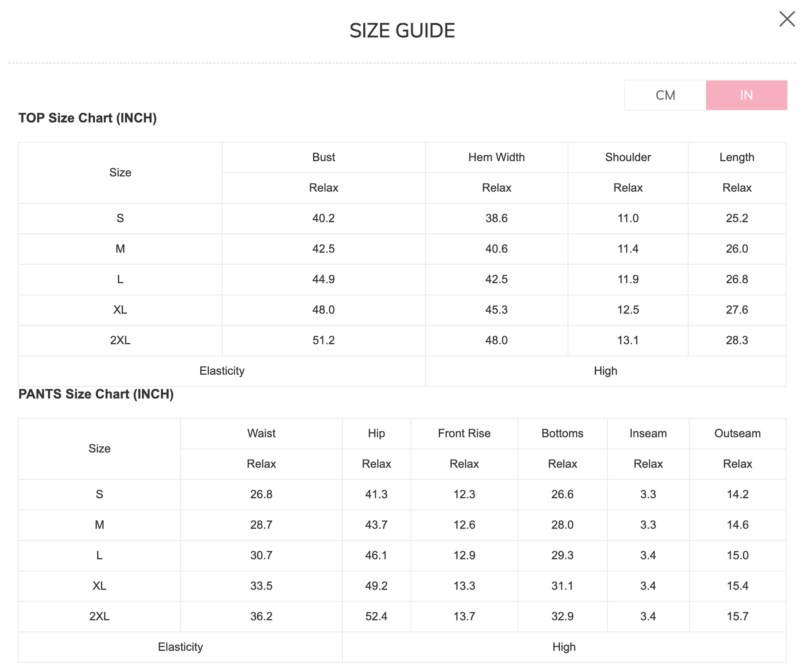Viewport: 807px width, 672px height.
Task: Click the Outseam column header
Action: click(737, 434)
